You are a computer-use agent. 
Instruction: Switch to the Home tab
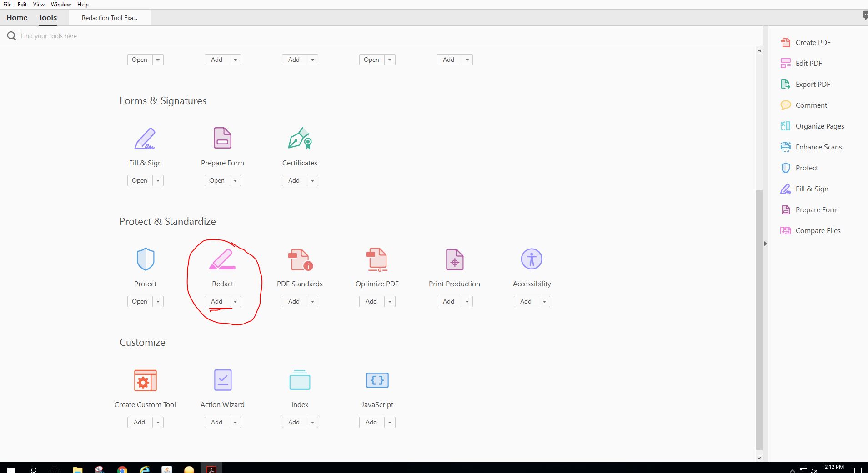click(17, 17)
